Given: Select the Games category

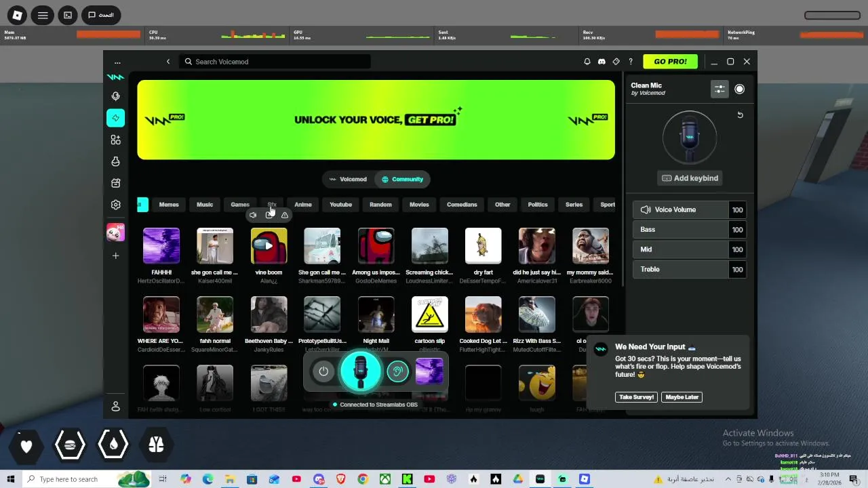Looking at the screenshot, I should [x=240, y=205].
